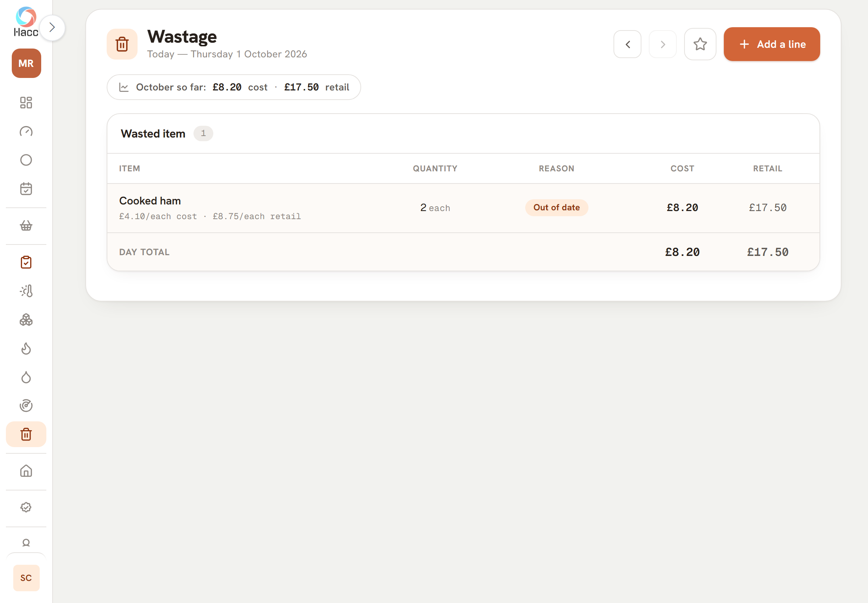Click the Add a line button
Screen dimensions: 868x603
pyautogui.click(x=772, y=44)
